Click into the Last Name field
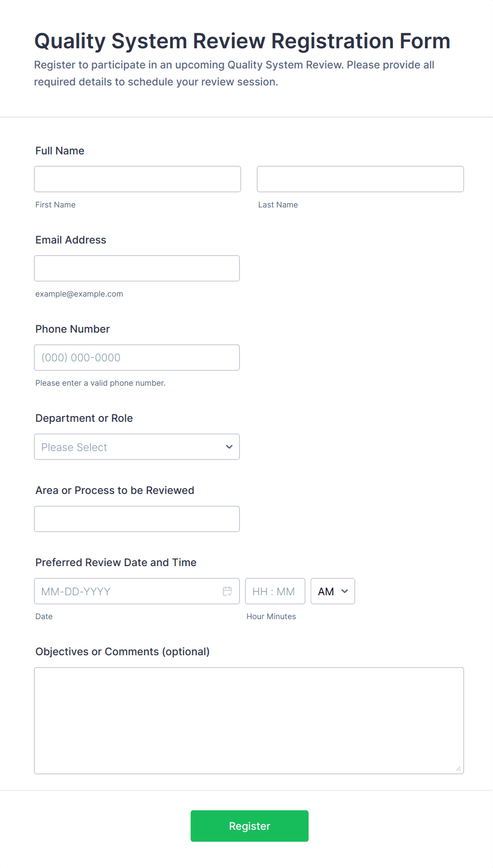Viewport: 493px width, 868px height. tap(360, 179)
